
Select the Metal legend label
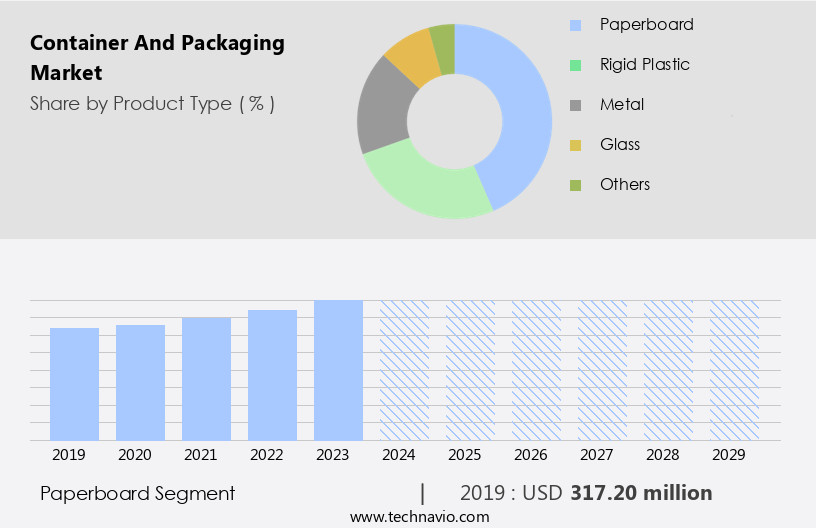point(622,104)
